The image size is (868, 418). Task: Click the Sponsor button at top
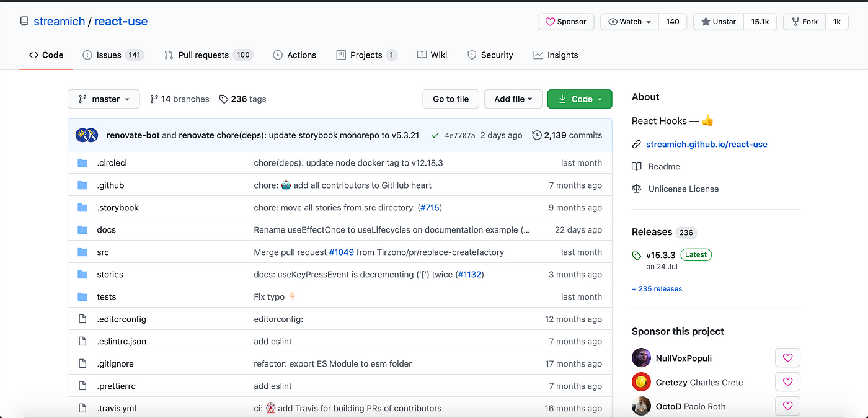(x=566, y=22)
